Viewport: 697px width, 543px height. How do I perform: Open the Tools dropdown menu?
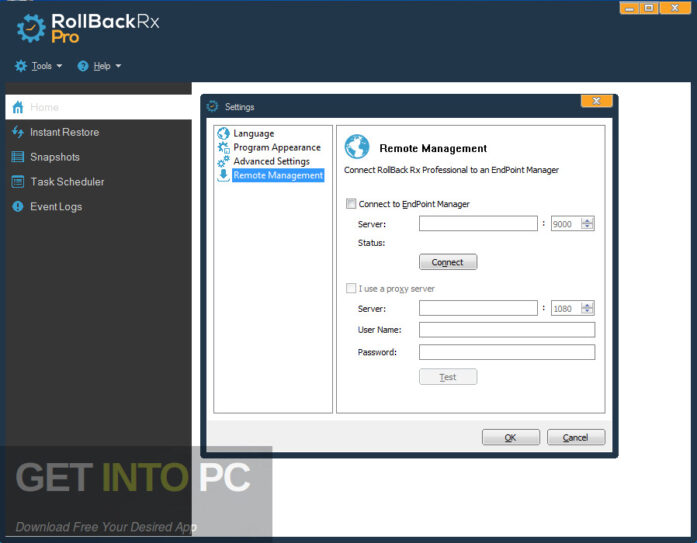pos(39,66)
